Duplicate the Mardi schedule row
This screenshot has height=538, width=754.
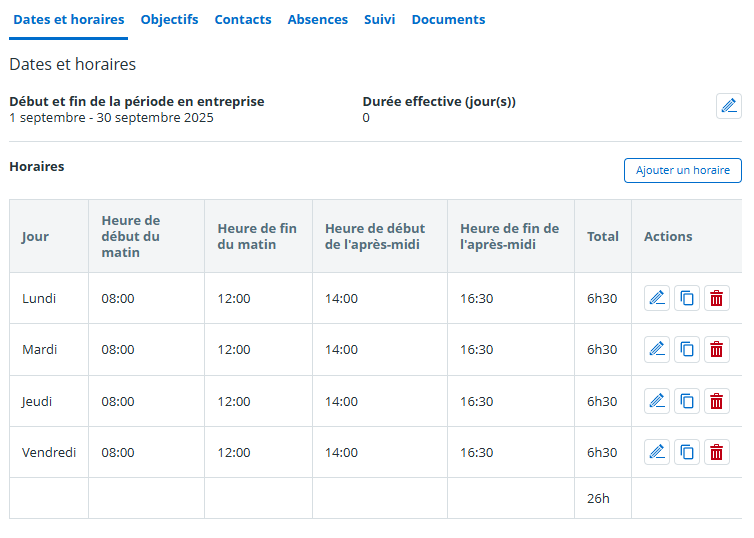click(687, 349)
